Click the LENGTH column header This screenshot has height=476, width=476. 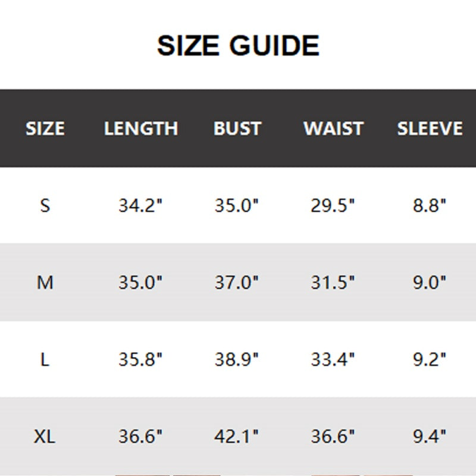pos(141,129)
